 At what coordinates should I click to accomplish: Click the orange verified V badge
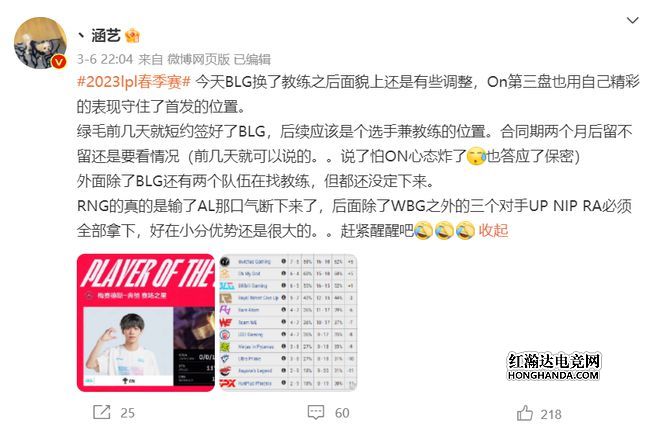[59, 62]
